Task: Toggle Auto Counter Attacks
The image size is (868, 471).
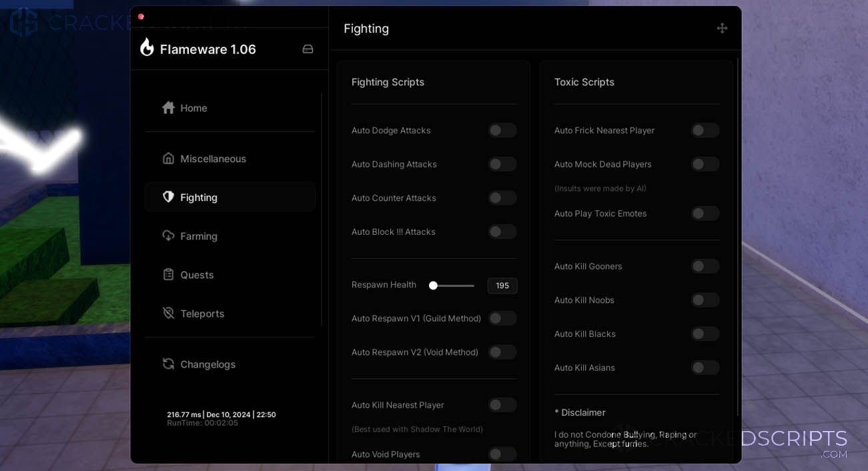Action: click(x=502, y=198)
